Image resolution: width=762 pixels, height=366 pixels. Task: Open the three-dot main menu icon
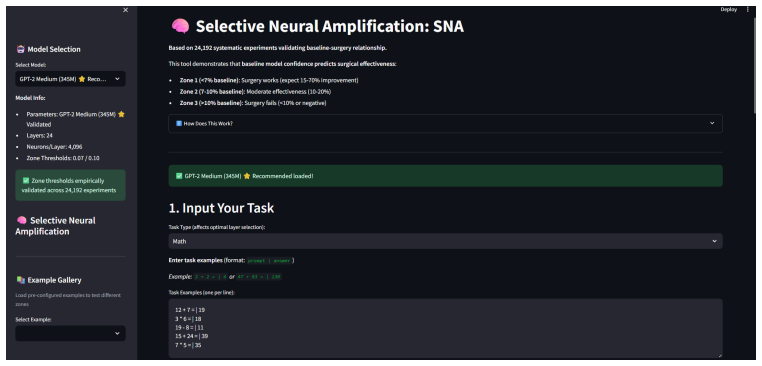coord(748,9)
